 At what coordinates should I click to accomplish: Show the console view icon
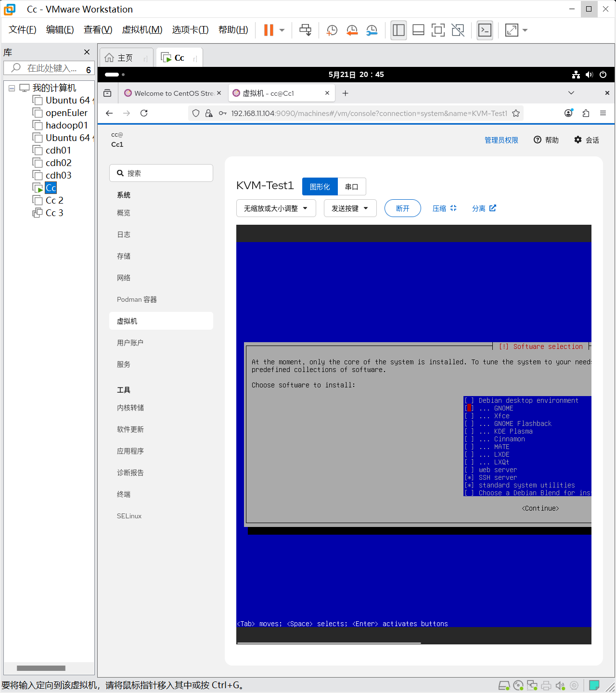click(x=485, y=30)
